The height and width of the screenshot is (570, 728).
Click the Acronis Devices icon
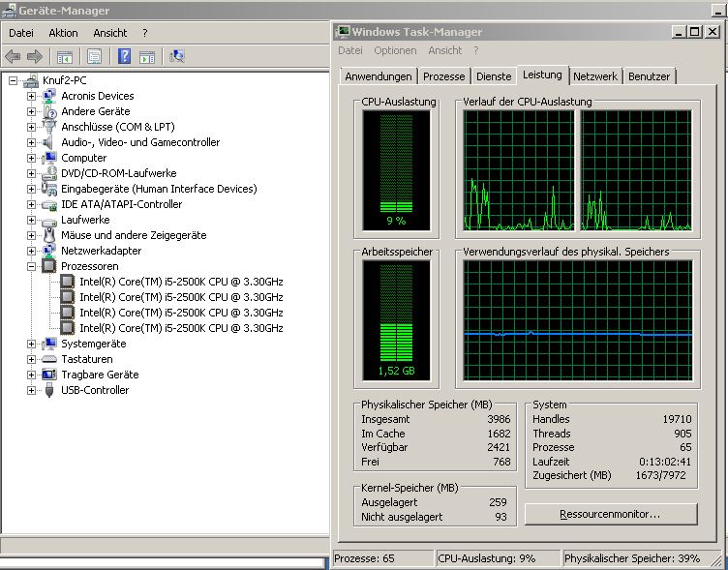(x=48, y=96)
